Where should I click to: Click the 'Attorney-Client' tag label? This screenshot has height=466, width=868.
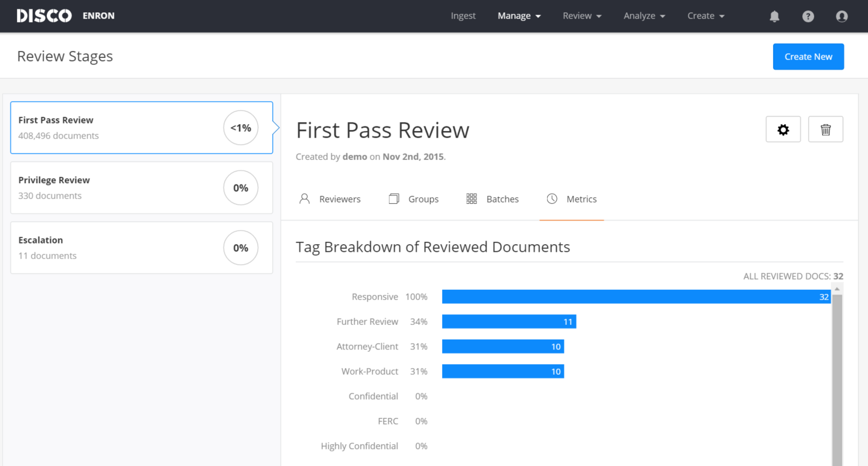[x=367, y=347]
